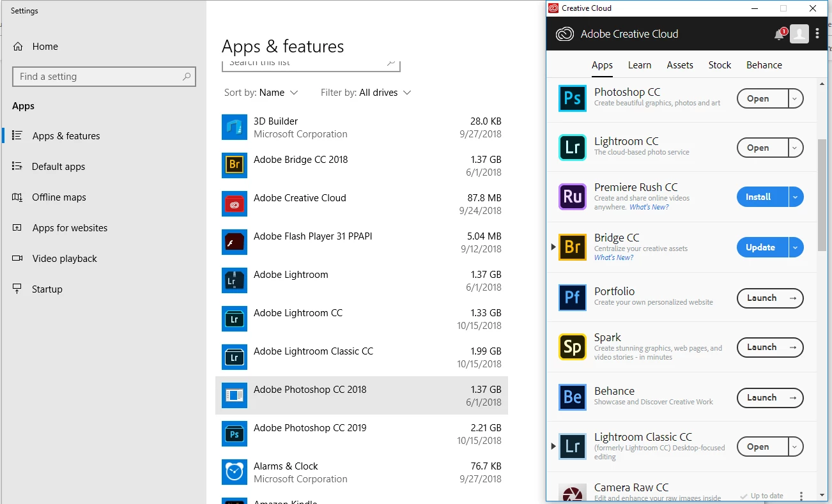This screenshot has width=832, height=504.
Task: Switch to the Stock tab
Action: click(720, 65)
